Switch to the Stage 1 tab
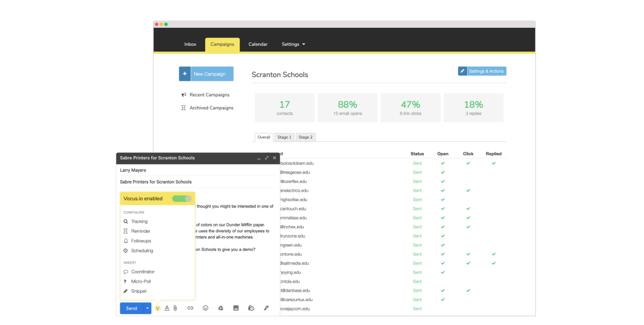The image size is (644, 325). click(284, 137)
